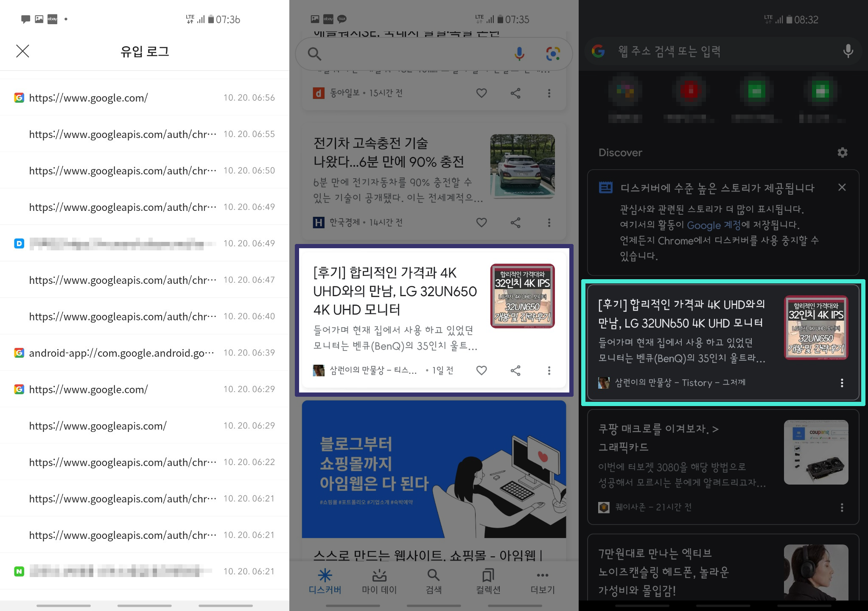Tap the microphone icon in Google search bar
The width and height of the screenshot is (868, 611).
(519, 53)
